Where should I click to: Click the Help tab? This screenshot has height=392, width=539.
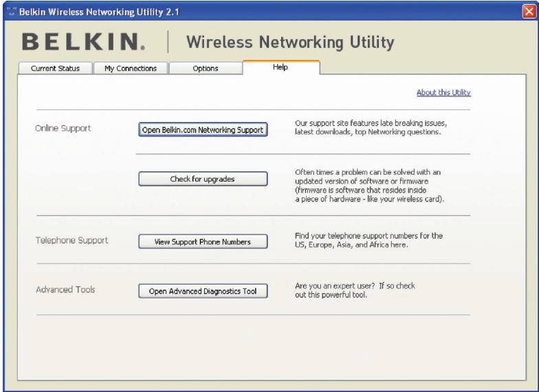pos(280,67)
